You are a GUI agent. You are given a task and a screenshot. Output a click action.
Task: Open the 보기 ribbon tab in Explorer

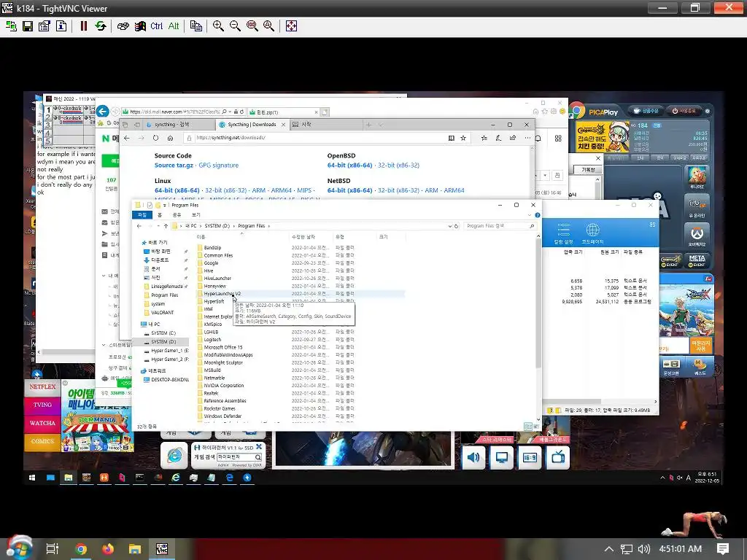(x=196, y=215)
